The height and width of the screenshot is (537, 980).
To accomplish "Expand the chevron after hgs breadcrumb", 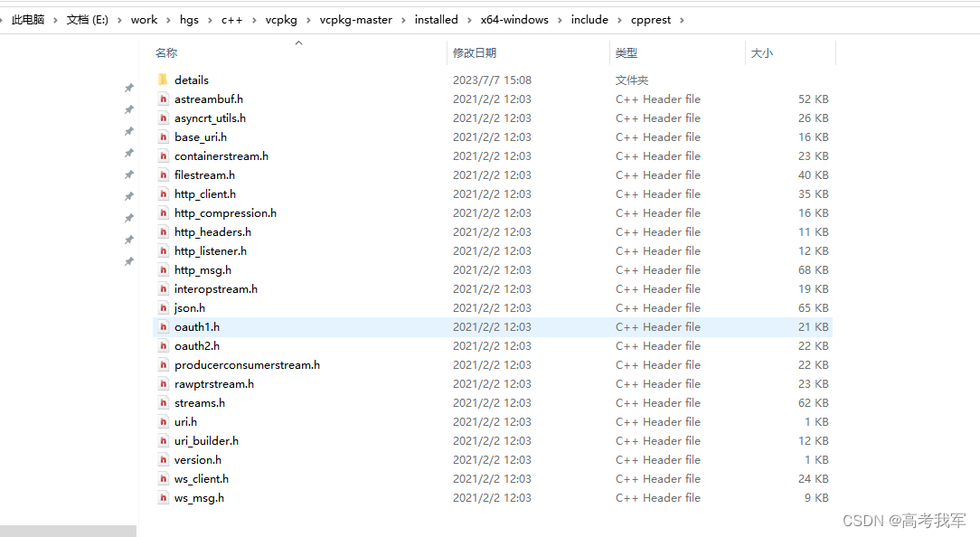I will (210, 20).
